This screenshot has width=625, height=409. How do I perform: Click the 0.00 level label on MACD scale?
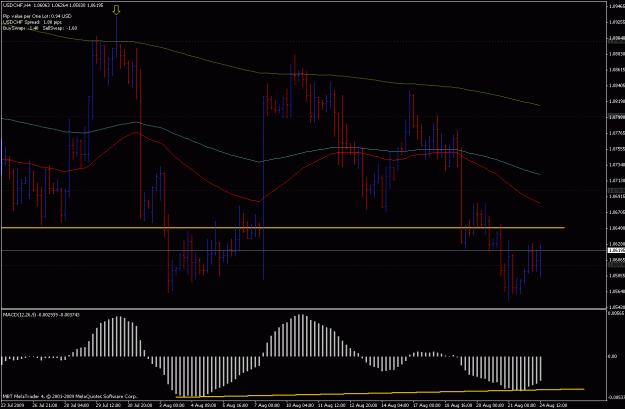click(613, 356)
